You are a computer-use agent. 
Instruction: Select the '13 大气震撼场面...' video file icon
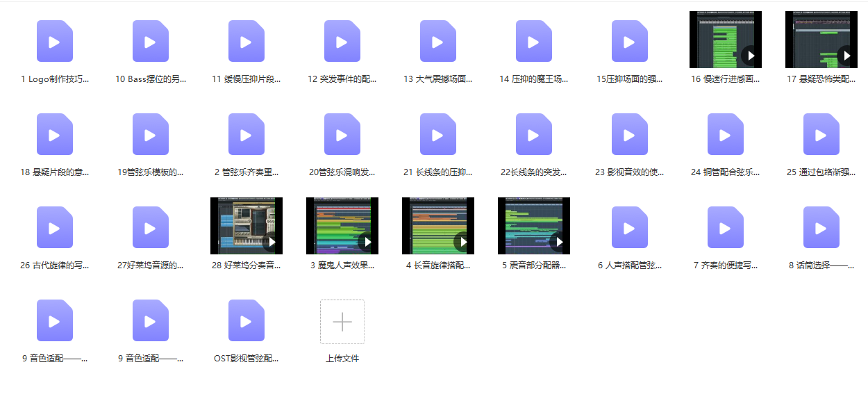click(x=438, y=41)
